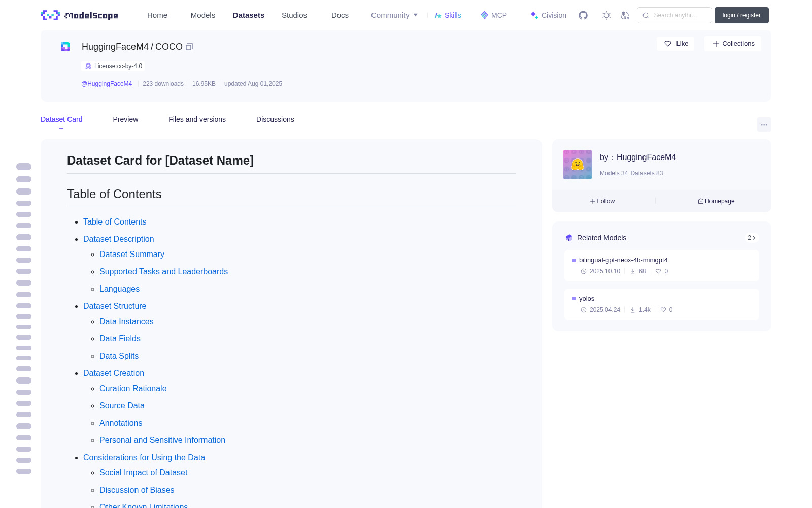Click the plus icon on Collections
This screenshot has height=508, width=812.
716,44
